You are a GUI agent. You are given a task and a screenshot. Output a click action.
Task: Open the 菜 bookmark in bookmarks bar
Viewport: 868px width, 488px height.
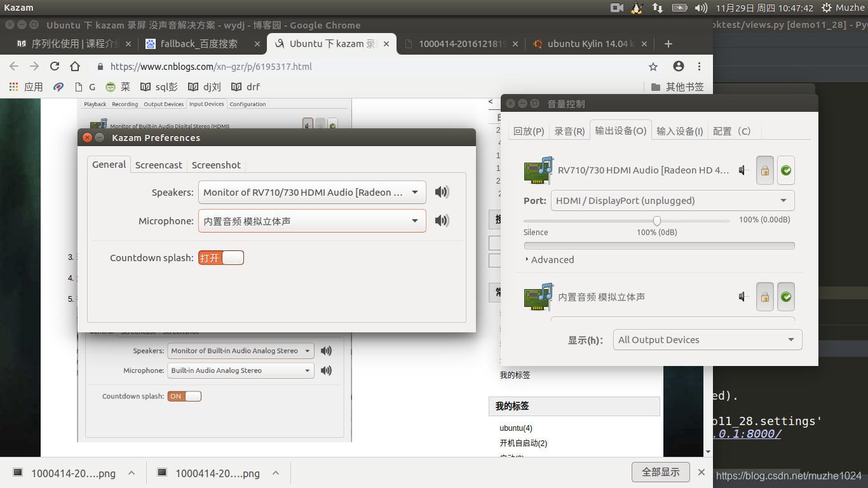tap(118, 87)
